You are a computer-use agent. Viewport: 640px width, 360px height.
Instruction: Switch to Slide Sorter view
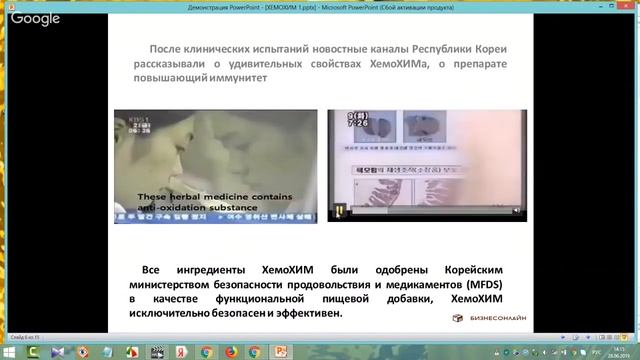[609, 338]
